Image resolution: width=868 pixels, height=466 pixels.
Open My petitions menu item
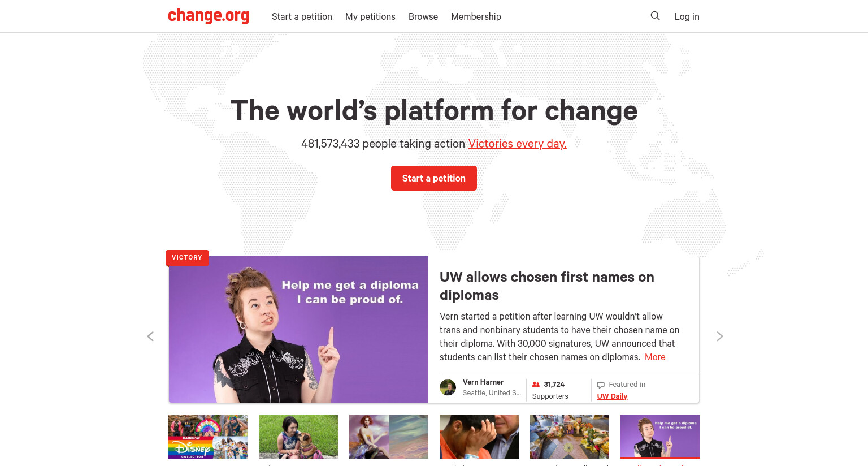pos(370,16)
